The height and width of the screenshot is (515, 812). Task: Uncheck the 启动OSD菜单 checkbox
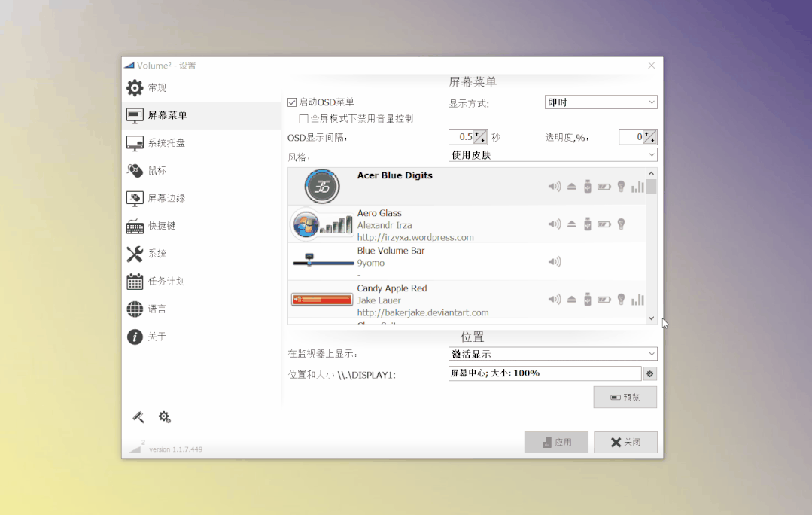[290, 102]
